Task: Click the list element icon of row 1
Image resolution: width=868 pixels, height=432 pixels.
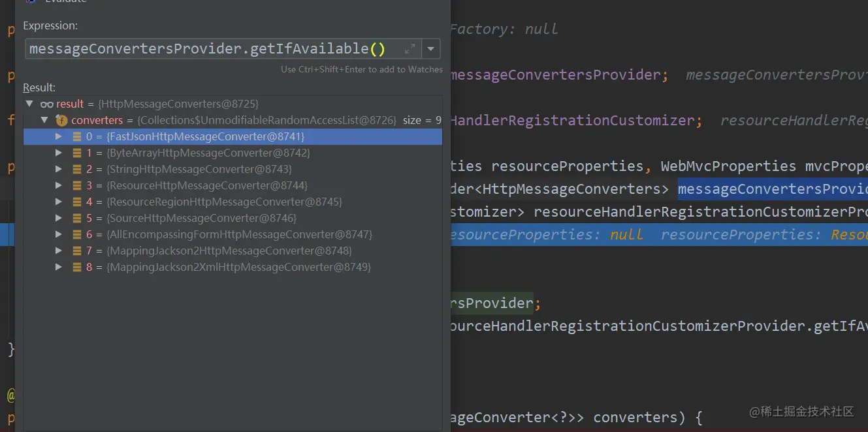Action: coord(77,153)
